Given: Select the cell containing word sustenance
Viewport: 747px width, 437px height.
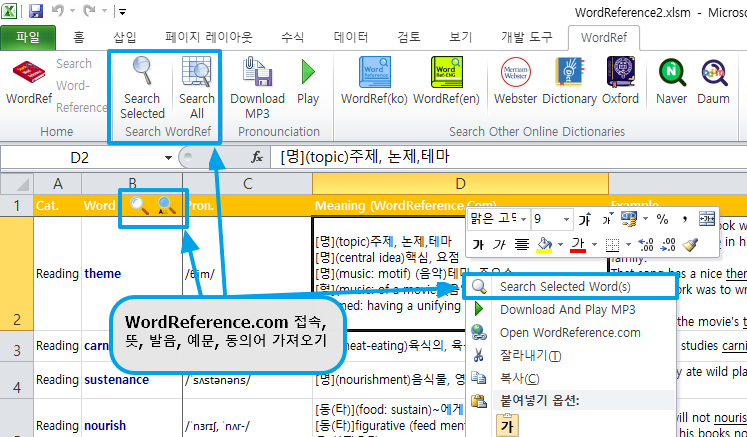Looking at the screenshot, I should (132, 380).
